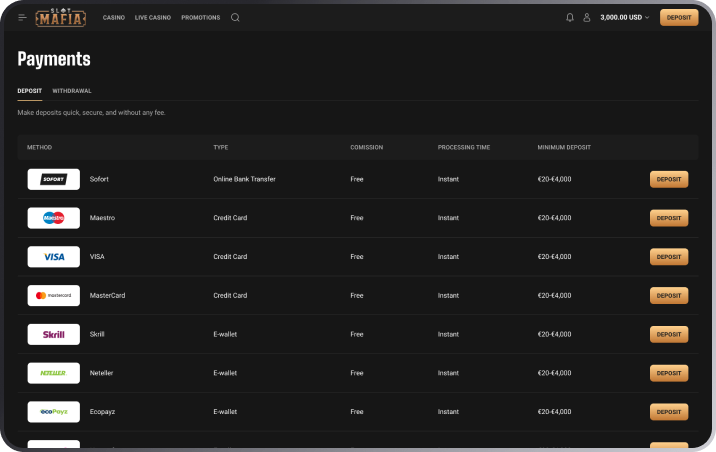Image resolution: width=716 pixels, height=452 pixels.
Task: Click the Sofort payment logo
Action: coord(53,179)
